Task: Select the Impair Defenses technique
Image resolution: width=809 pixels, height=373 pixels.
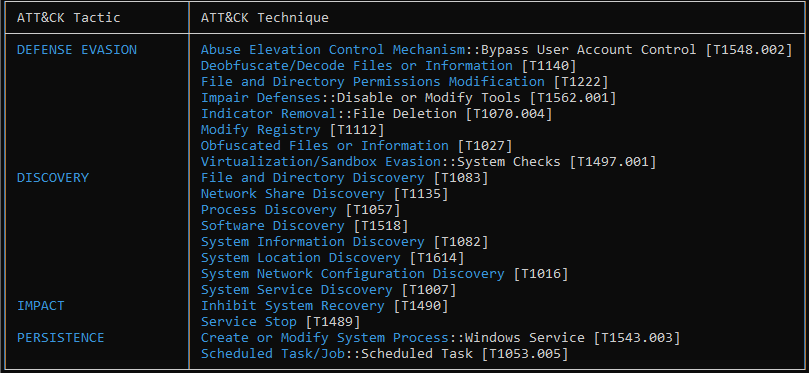Action: click(x=261, y=98)
